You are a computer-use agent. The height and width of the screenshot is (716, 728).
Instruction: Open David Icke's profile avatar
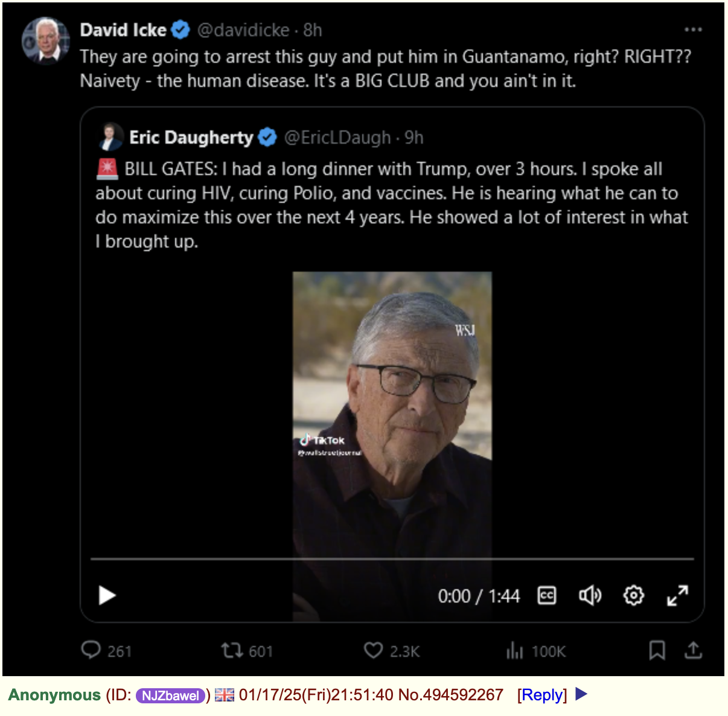click(x=45, y=40)
